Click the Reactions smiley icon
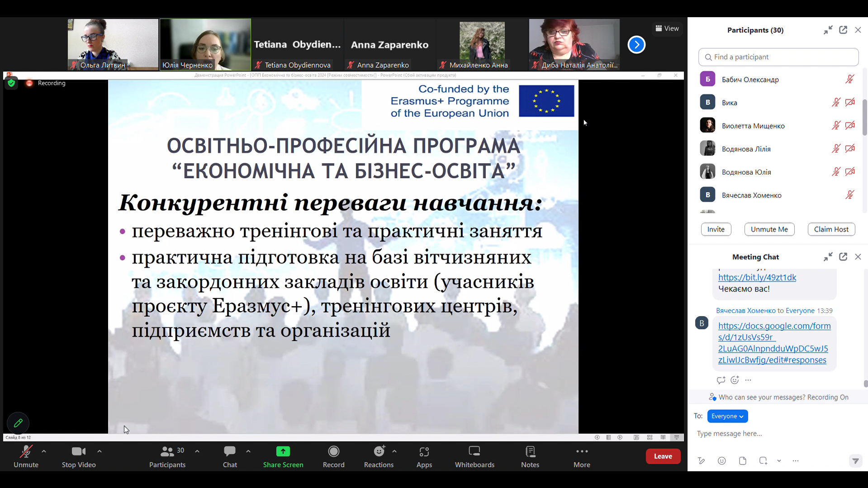Screen dimensions: 868x488 click(x=379, y=451)
